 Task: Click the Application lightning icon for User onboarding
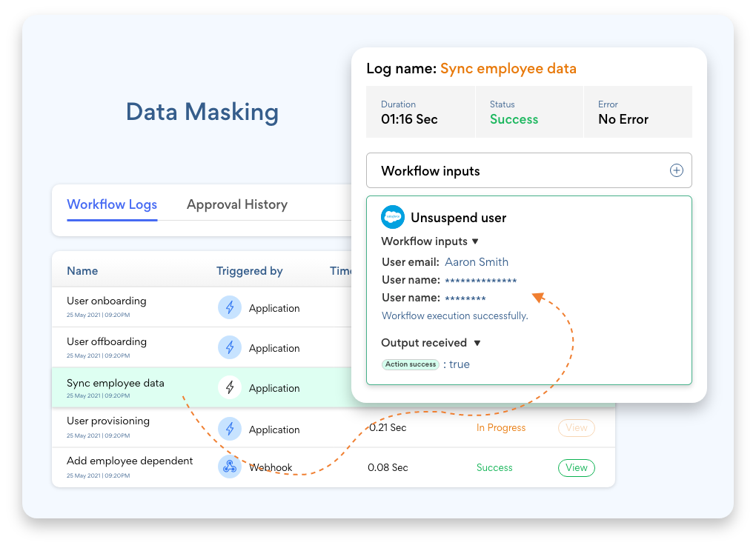[230, 307]
